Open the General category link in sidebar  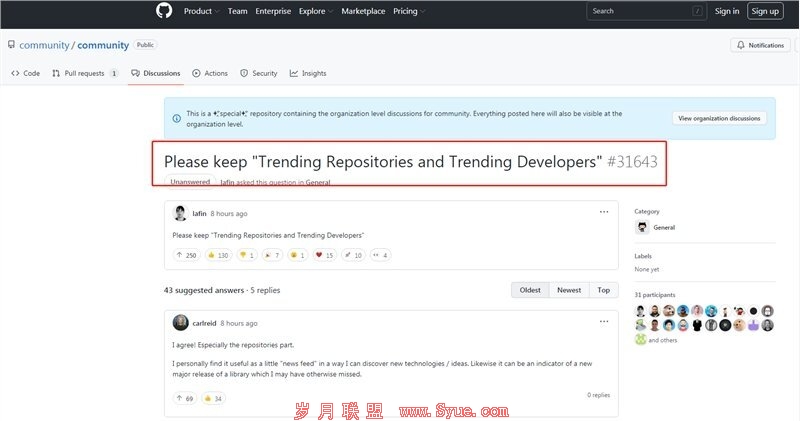tap(664, 228)
